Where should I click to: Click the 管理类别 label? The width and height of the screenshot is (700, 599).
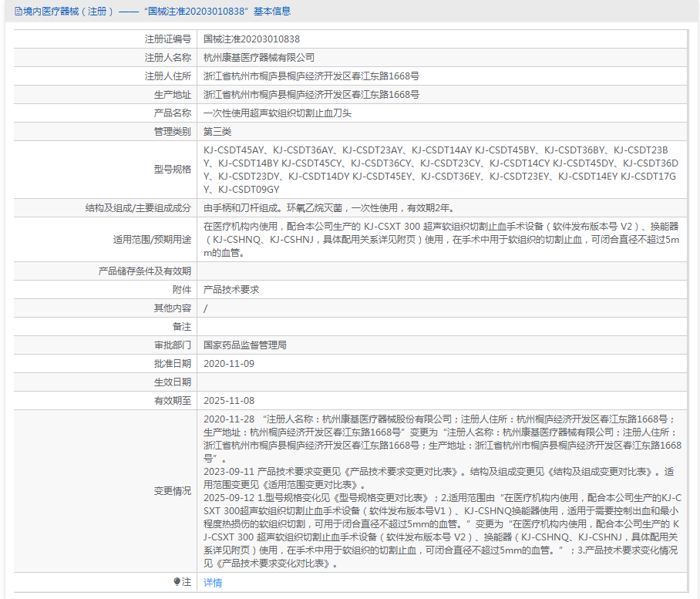click(x=173, y=132)
